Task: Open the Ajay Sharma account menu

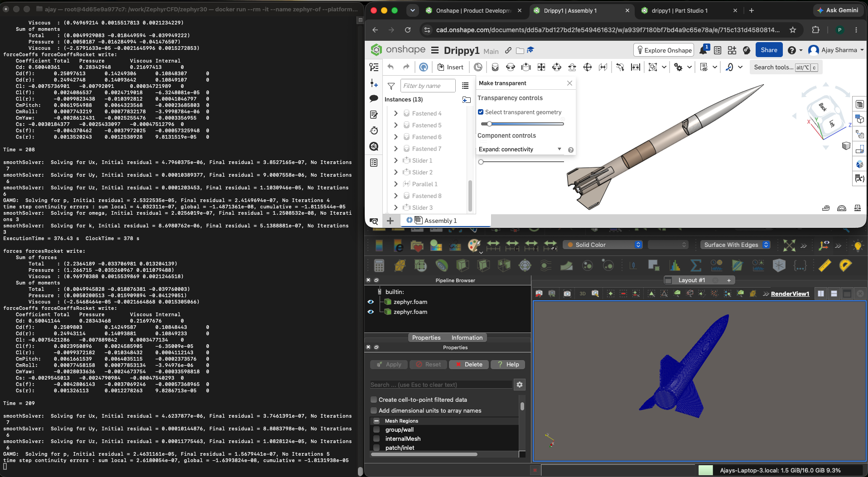Action: coord(836,50)
